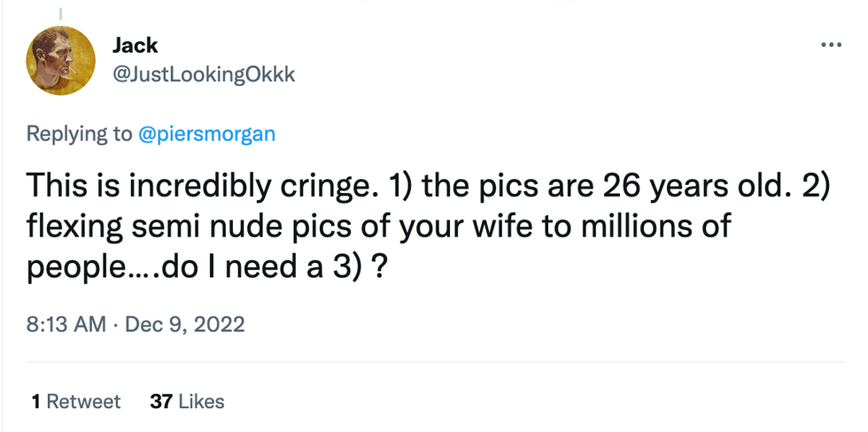This screenshot has height=432, width=868.
Task: Click the "Replying to" label
Action: 80,134
